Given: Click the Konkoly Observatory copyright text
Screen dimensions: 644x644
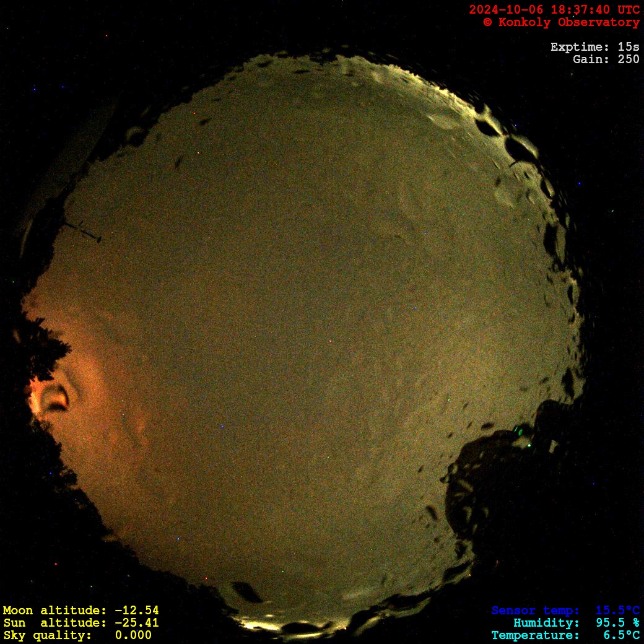Looking at the screenshot, I should click(x=561, y=22).
